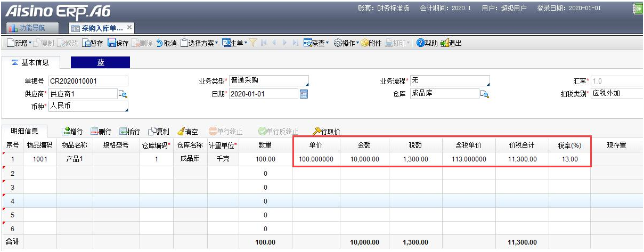644x252 pixels.
Task: Open the 币种 currency dropdown
Action: [x=88, y=107]
